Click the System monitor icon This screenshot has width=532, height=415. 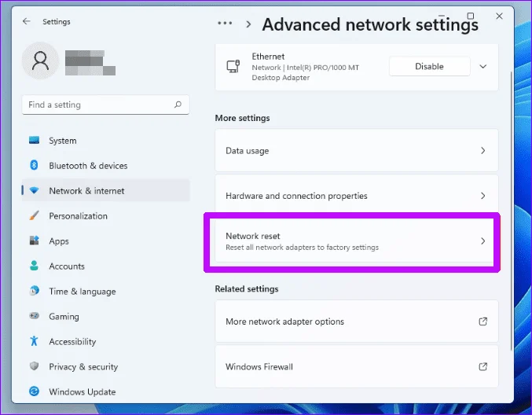coord(34,140)
